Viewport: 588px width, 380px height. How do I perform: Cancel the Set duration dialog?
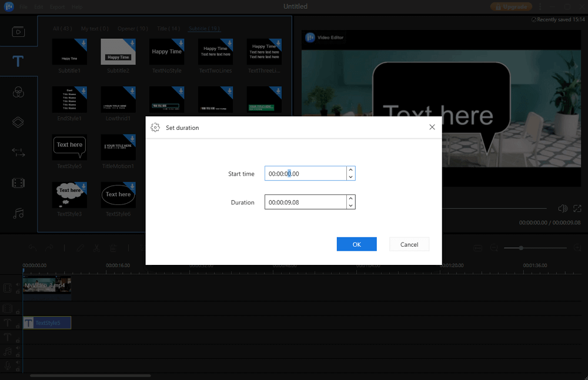click(409, 244)
